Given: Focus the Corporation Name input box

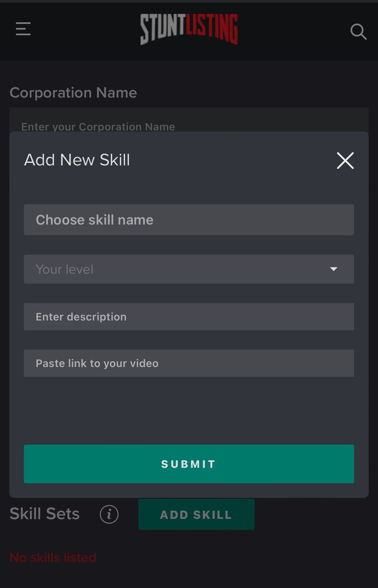Looking at the screenshot, I should pos(189,120).
